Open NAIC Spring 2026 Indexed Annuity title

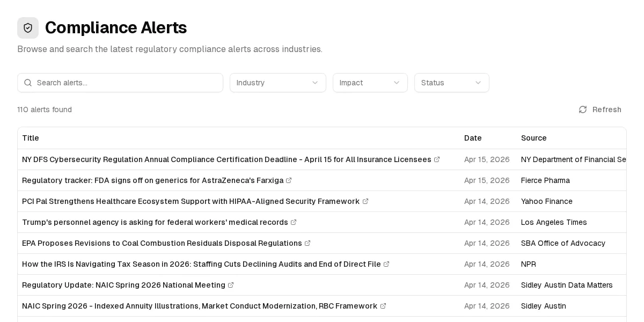pyautogui.click(x=200, y=306)
